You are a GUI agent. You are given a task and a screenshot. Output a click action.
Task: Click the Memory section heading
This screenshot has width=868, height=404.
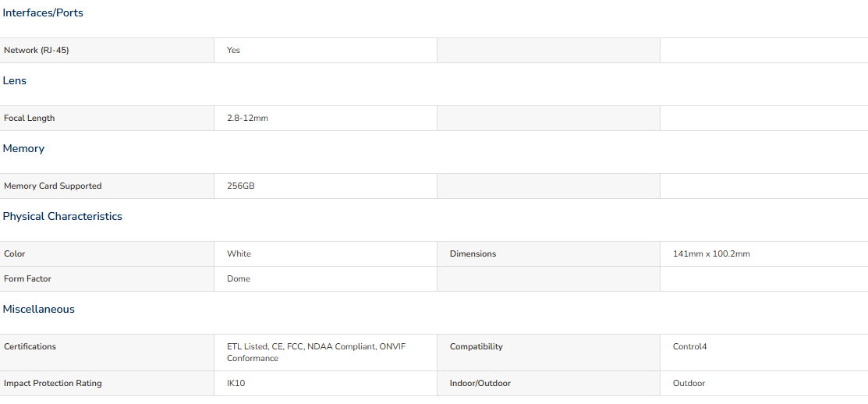(24, 148)
